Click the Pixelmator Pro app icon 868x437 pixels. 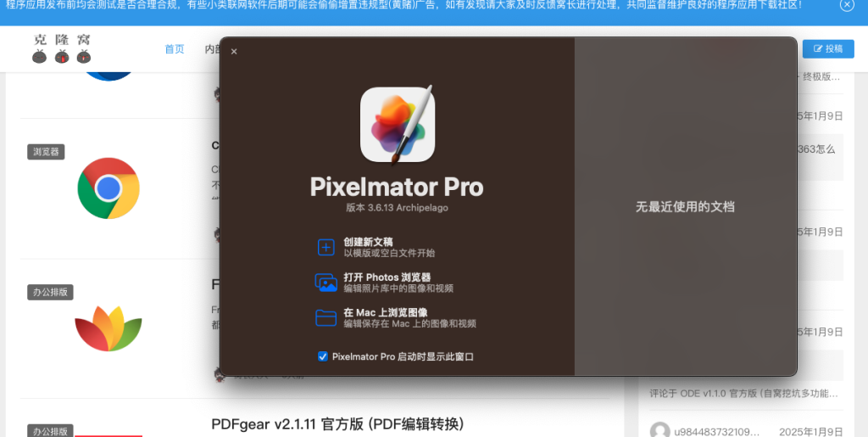coord(398,125)
